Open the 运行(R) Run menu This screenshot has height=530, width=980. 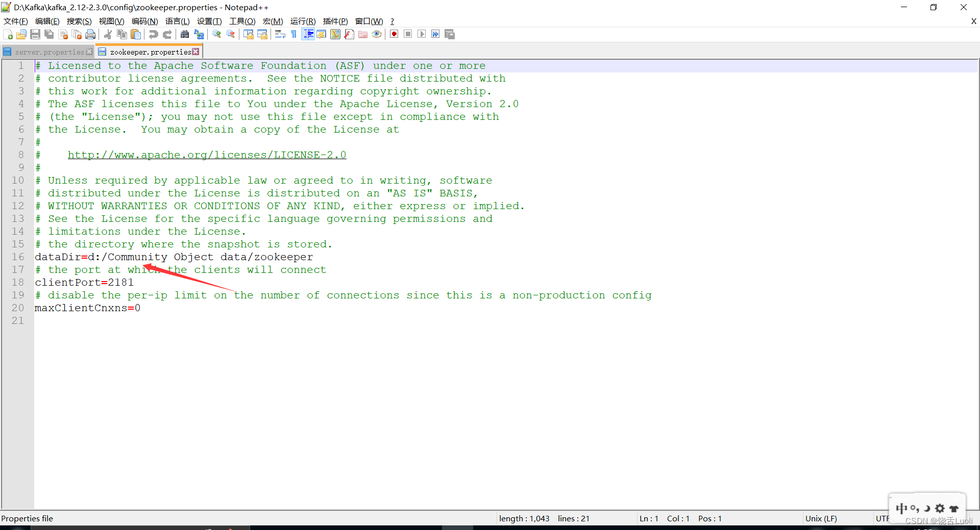[x=303, y=21]
